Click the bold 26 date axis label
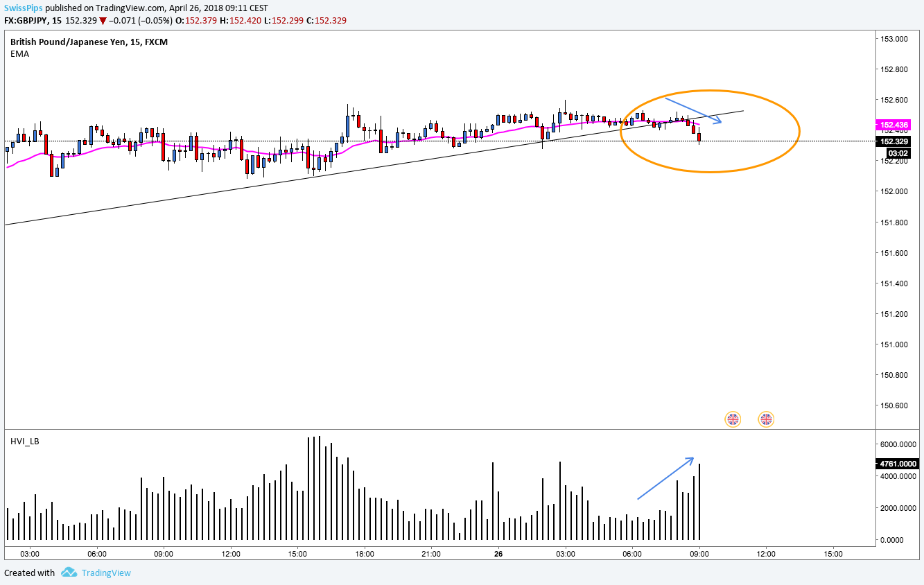This screenshot has height=585, width=924. coord(498,554)
